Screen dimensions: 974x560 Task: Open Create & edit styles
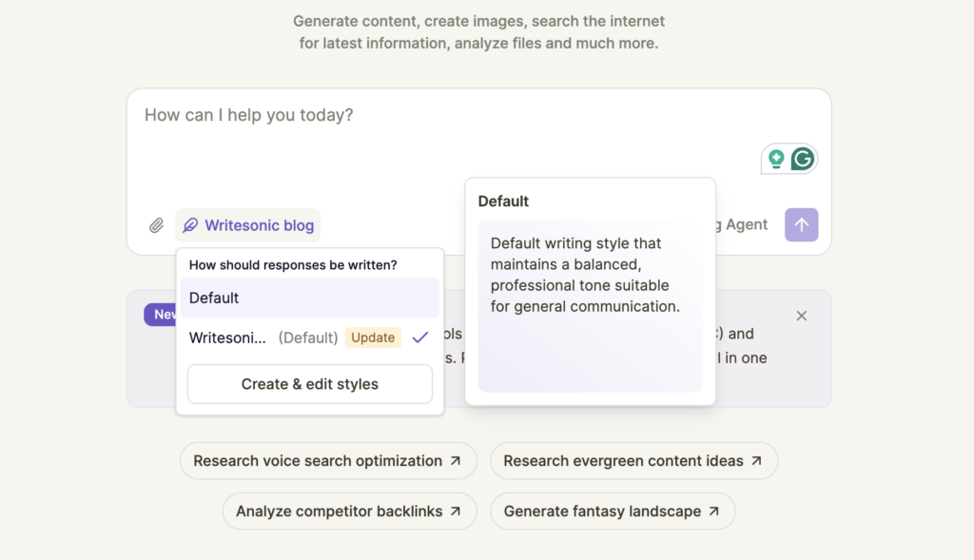pyautogui.click(x=310, y=384)
